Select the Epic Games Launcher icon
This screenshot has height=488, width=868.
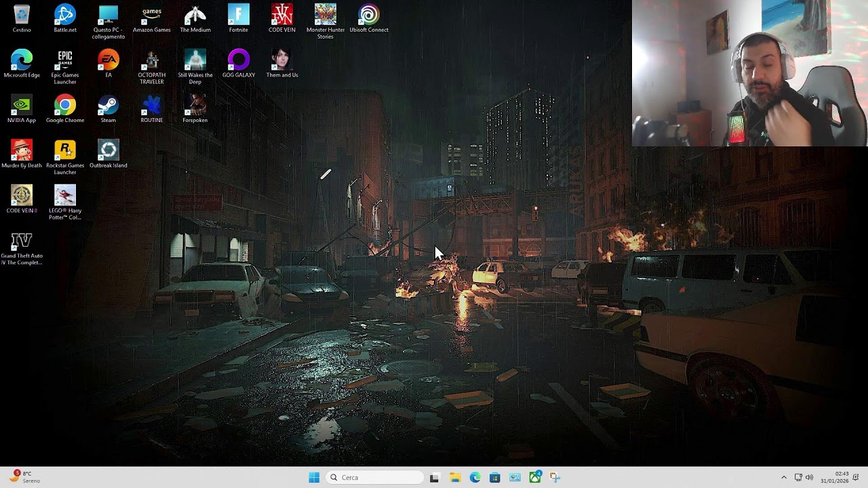click(x=65, y=67)
